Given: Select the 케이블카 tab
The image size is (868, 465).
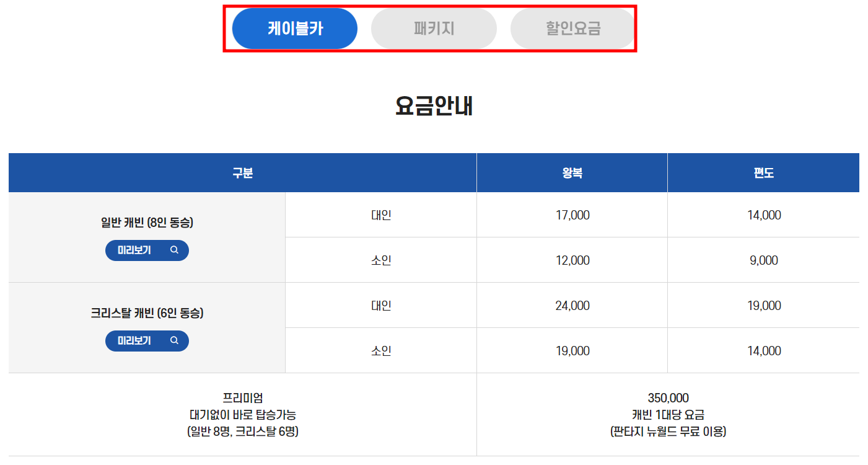Looking at the screenshot, I should point(294,28).
